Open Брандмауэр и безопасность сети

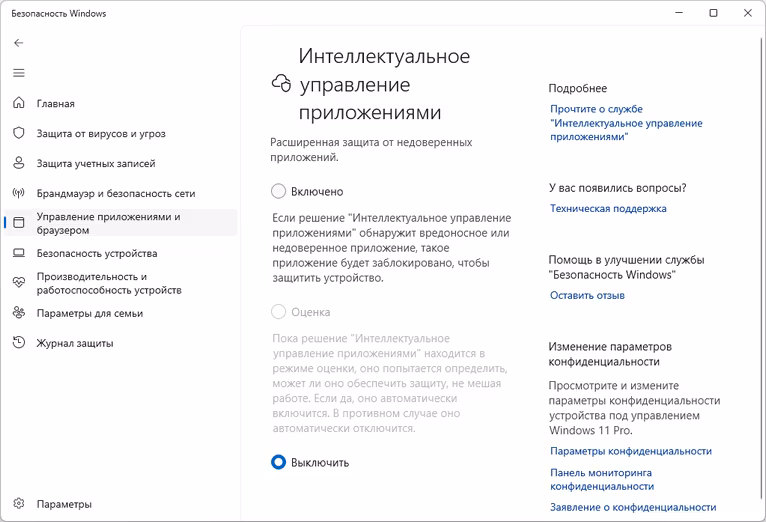(x=116, y=193)
